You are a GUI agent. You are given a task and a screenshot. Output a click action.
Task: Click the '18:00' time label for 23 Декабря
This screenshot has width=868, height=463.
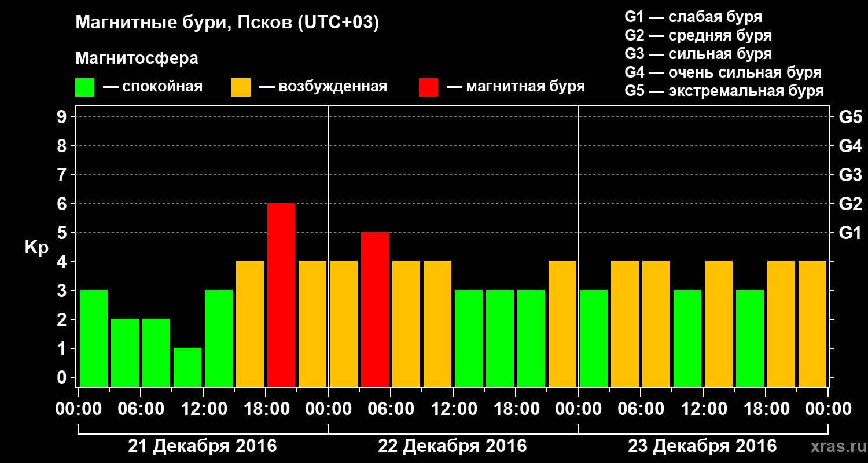point(766,409)
